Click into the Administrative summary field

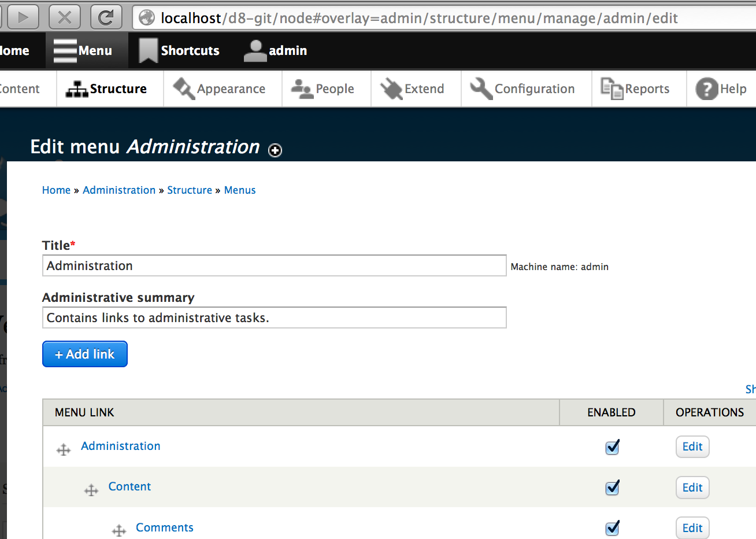pyautogui.click(x=275, y=318)
